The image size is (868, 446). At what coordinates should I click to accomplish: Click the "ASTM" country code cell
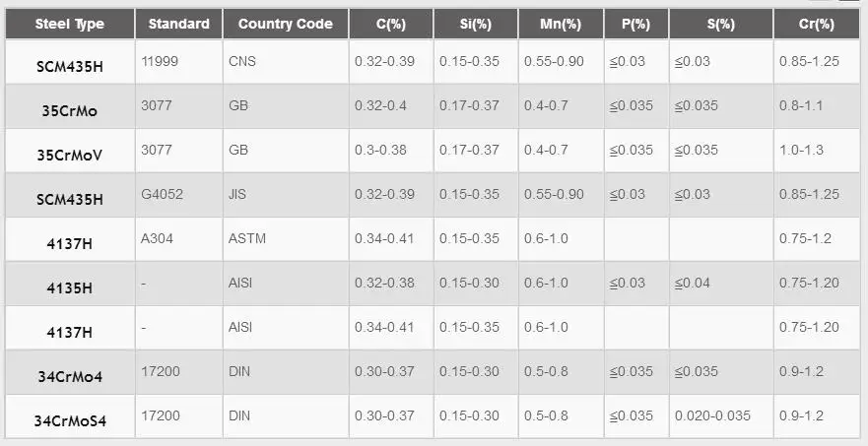pyautogui.click(x=246, y=238)
